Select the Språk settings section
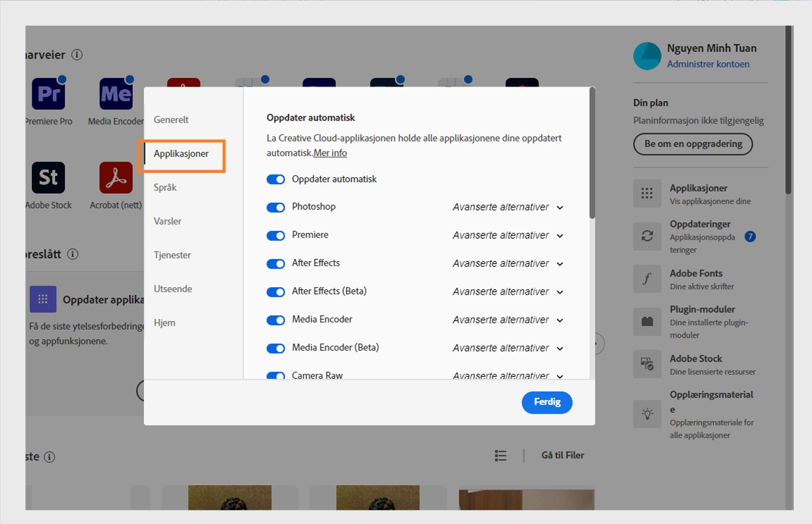This screenshot has width=812, height=524. [165, 187]
